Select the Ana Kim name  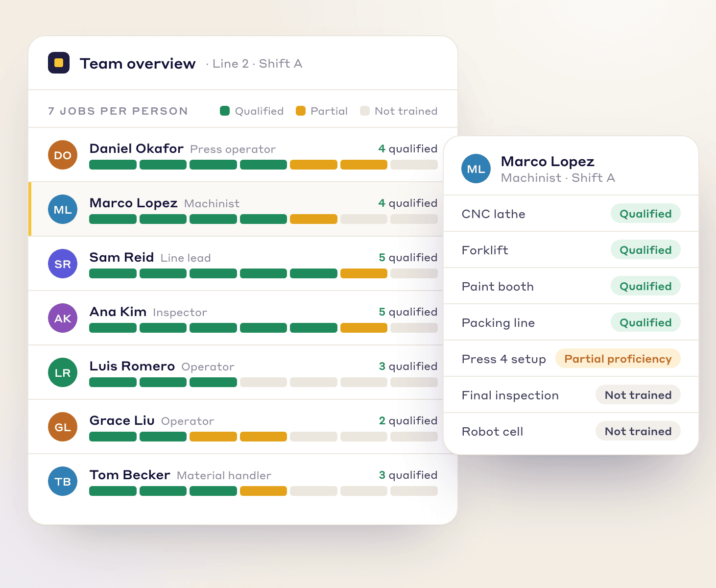pos(118,312)
